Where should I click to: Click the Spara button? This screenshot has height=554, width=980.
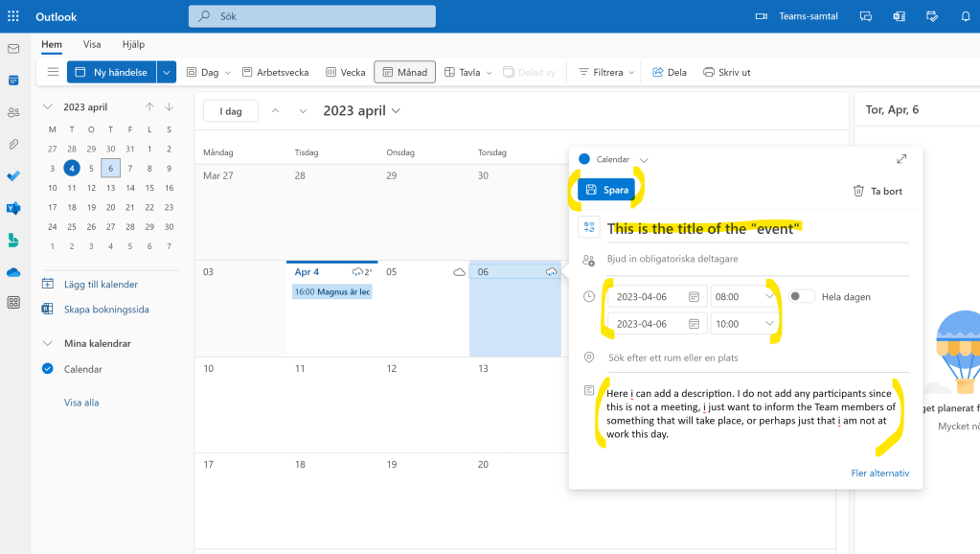[x=606, y=190]
